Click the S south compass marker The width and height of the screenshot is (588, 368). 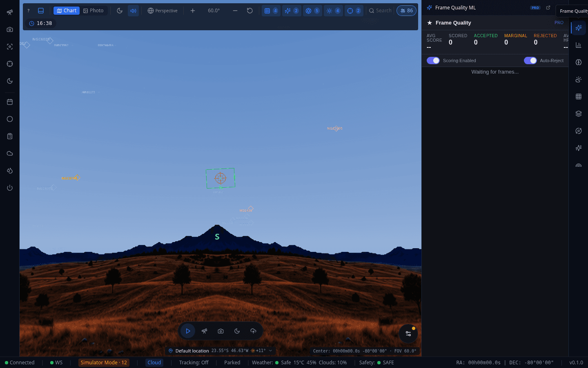(217, 237)
